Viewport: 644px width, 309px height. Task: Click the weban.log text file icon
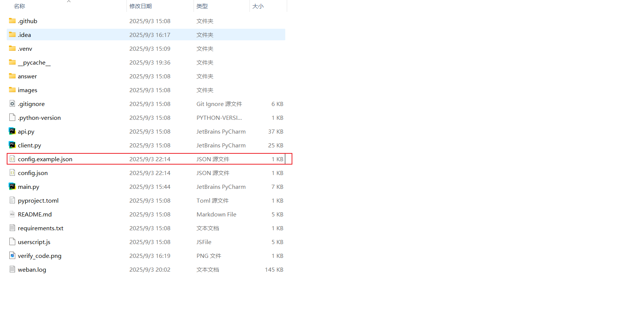12,269
